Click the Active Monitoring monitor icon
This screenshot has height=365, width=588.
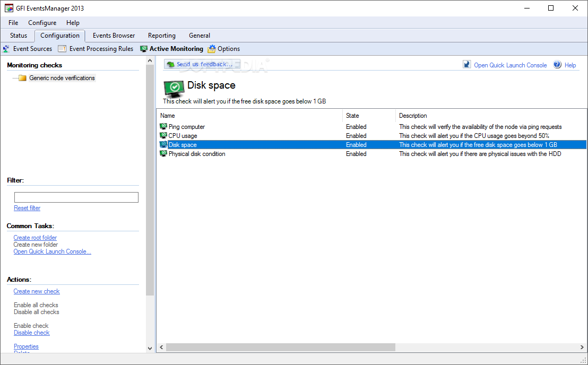tap(144, 49)
